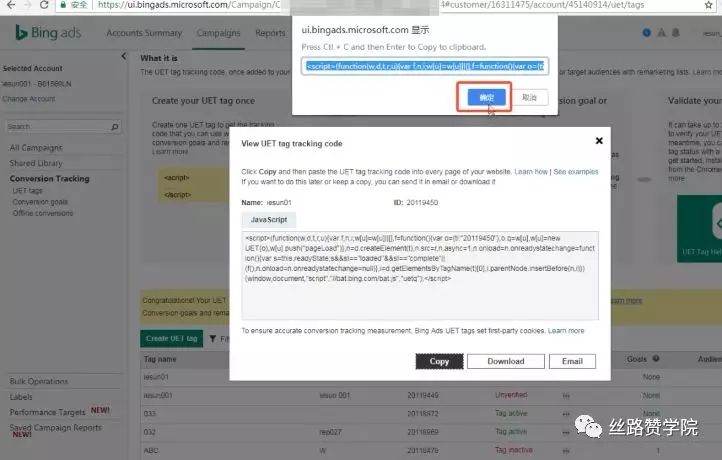Open help icon in top bar
Screen dimensions: 722x460
[646, 33]
